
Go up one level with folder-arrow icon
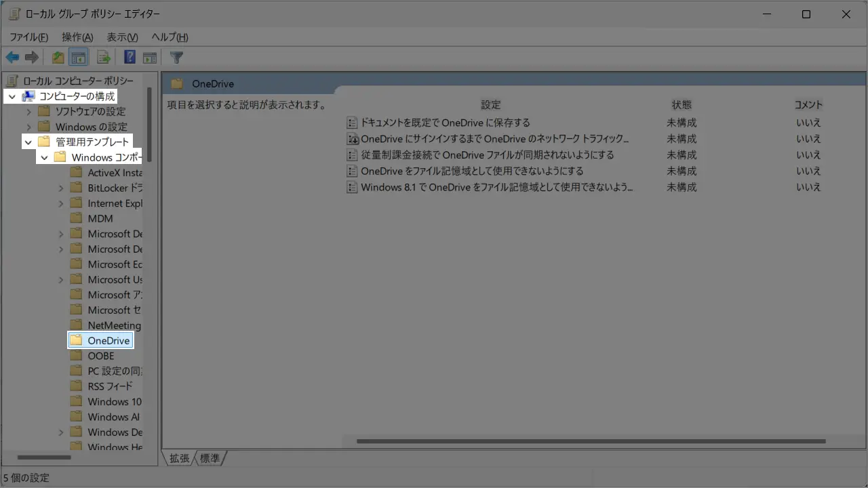pyautogui.click(x=58, y=58)
